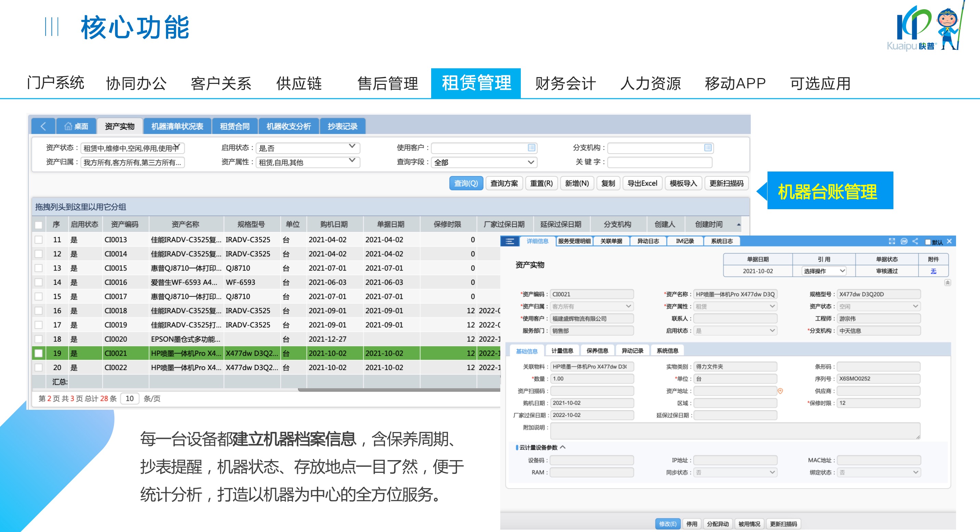Click the hamburger menu icon in detail panel
Screen dimensions: 980x532
pos(510,241)
